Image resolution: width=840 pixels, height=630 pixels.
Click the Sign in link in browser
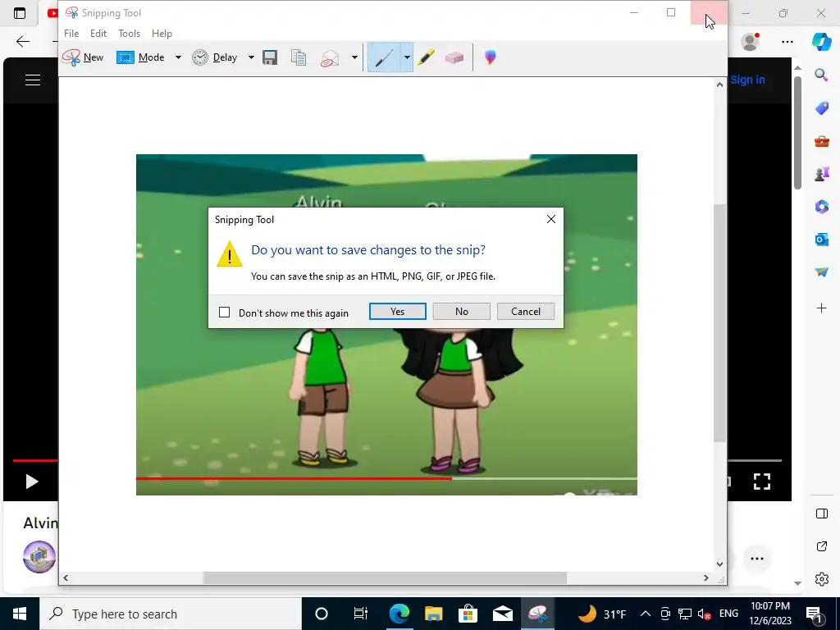(x=747, y=80)
